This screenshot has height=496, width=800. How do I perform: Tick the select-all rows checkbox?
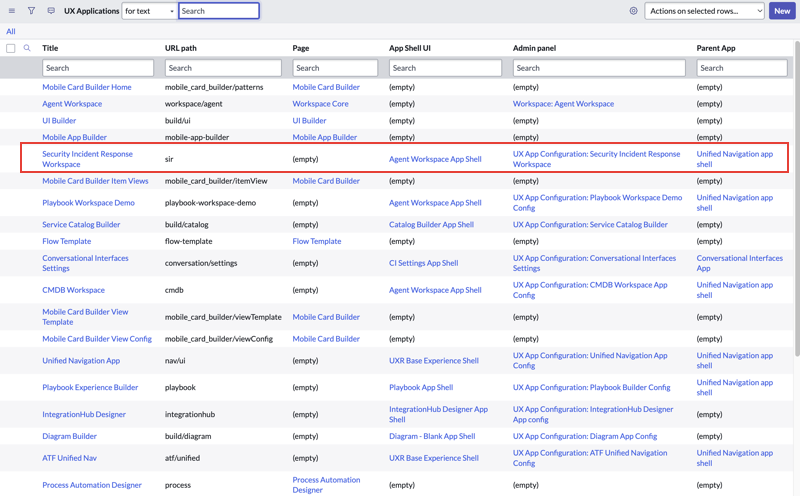point(11,48)
